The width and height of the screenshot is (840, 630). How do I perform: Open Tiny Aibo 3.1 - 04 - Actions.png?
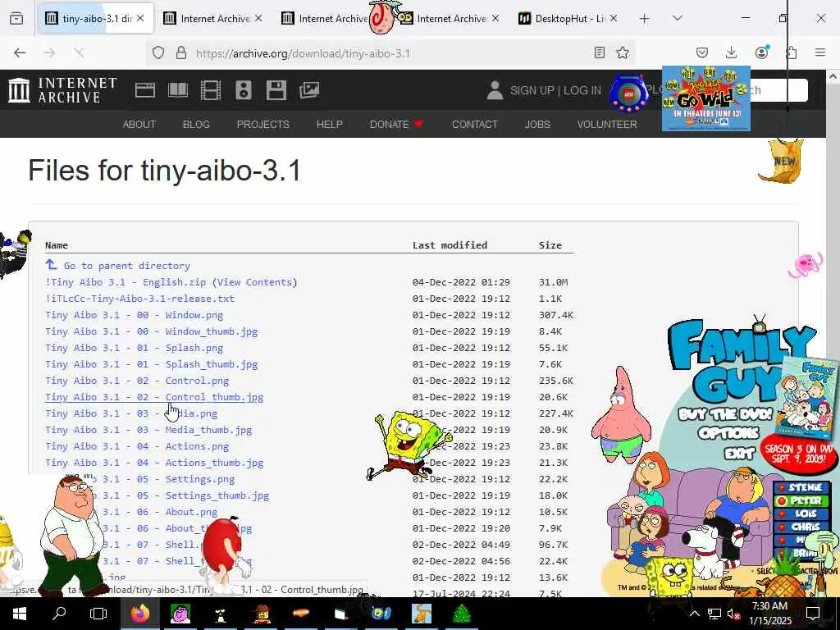(x=137, y=446)
